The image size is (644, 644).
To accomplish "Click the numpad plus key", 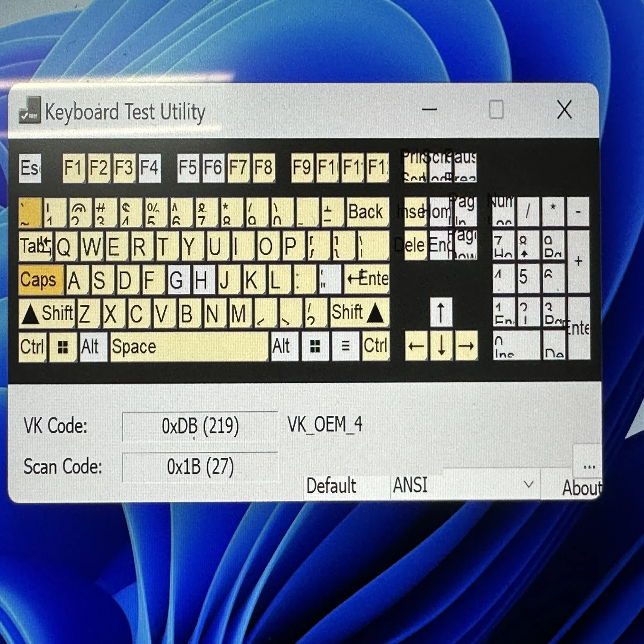I will click(578, 262).
